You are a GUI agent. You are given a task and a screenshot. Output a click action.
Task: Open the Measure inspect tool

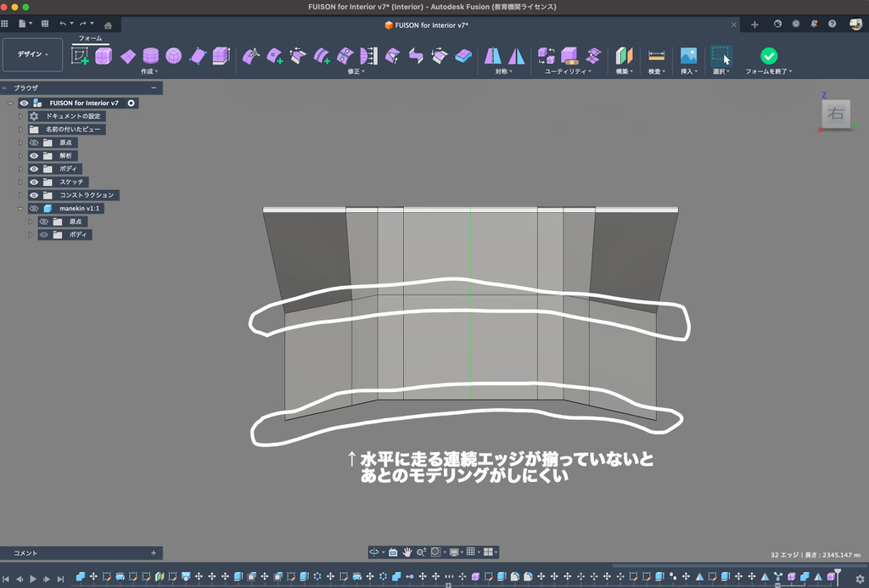tap(656, 56)
